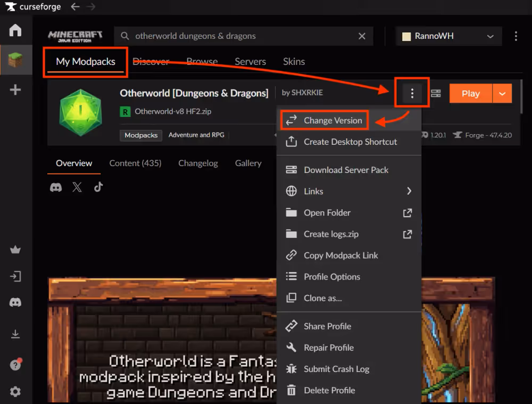Click the Otherworld [Dungeons & Dragons] title

[194, 93]
